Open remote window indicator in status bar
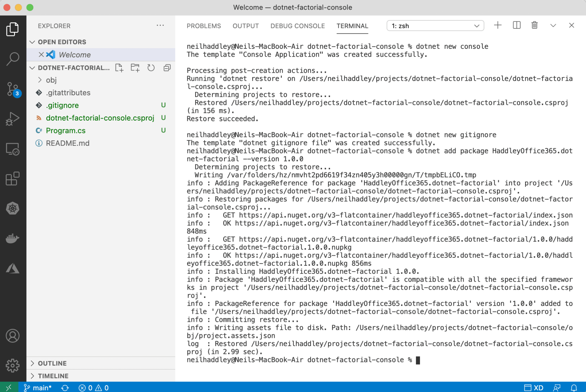 9,387
